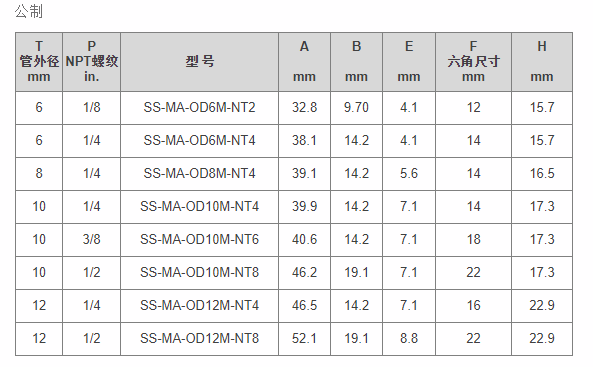Click the P NPT螺纹 column header
This screenshot has height=367, width=593.
92,62
